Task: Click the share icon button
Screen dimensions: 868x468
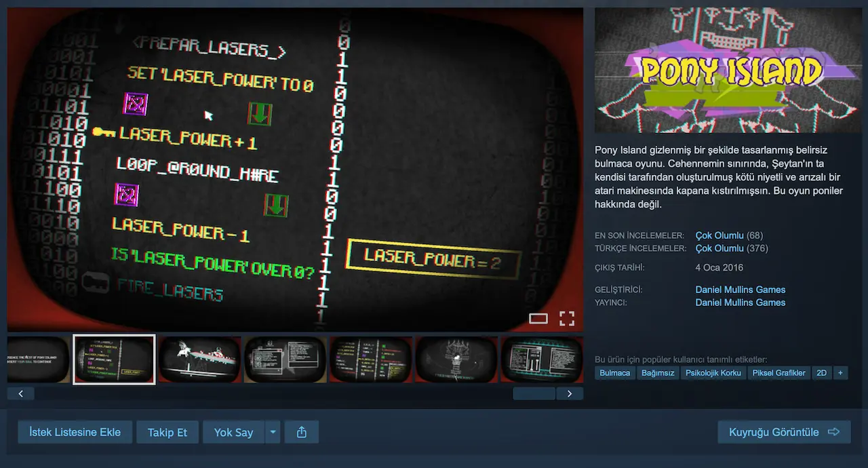Action: (x=302, y=432)
